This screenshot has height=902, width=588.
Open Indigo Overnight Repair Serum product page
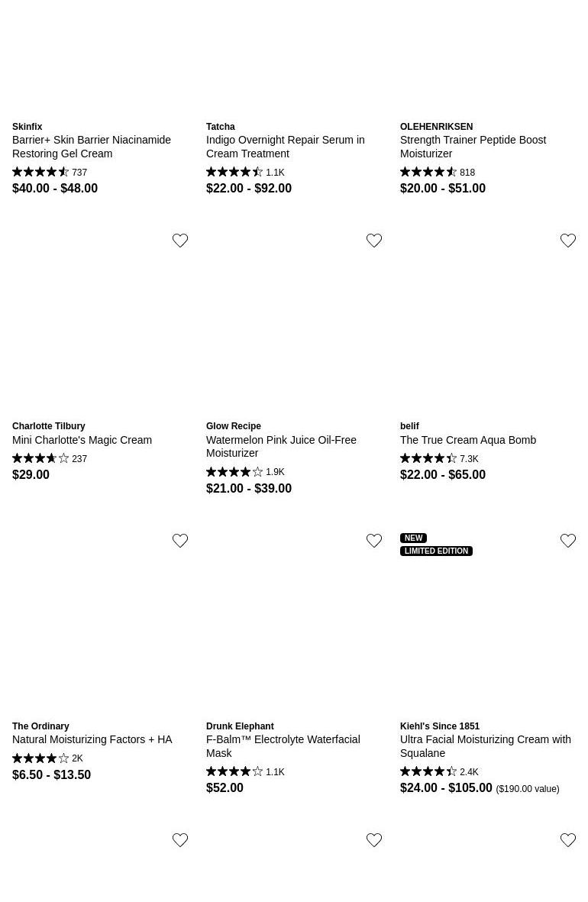[x=285, y=147]
